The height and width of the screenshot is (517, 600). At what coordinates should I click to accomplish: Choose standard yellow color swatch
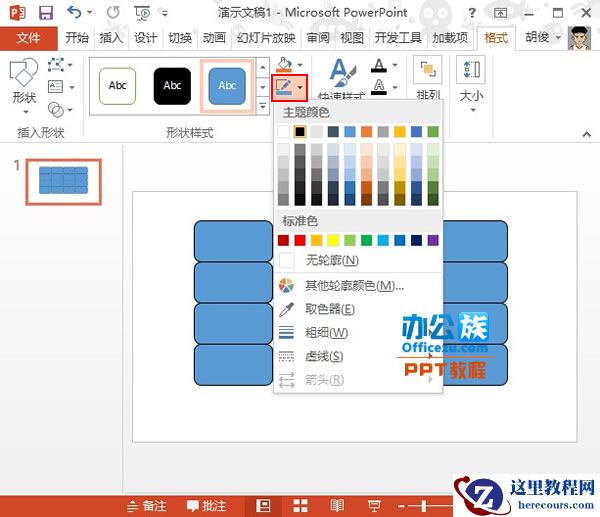click(x=333, y=240)
